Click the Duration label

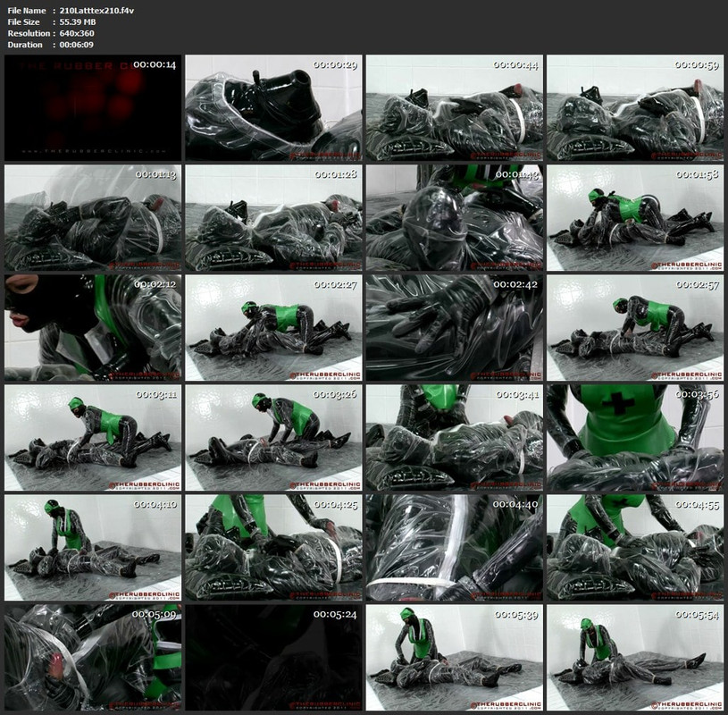[x=25, y=45]
